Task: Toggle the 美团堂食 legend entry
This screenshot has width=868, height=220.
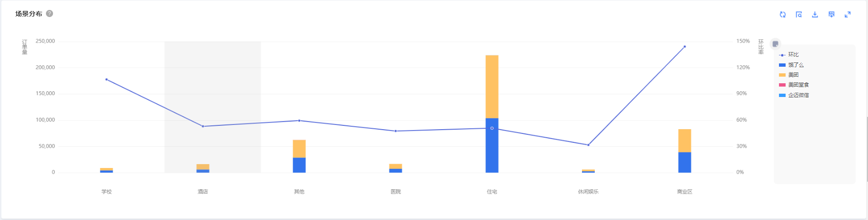Action: pyautogui.click(x=794, y=85)
